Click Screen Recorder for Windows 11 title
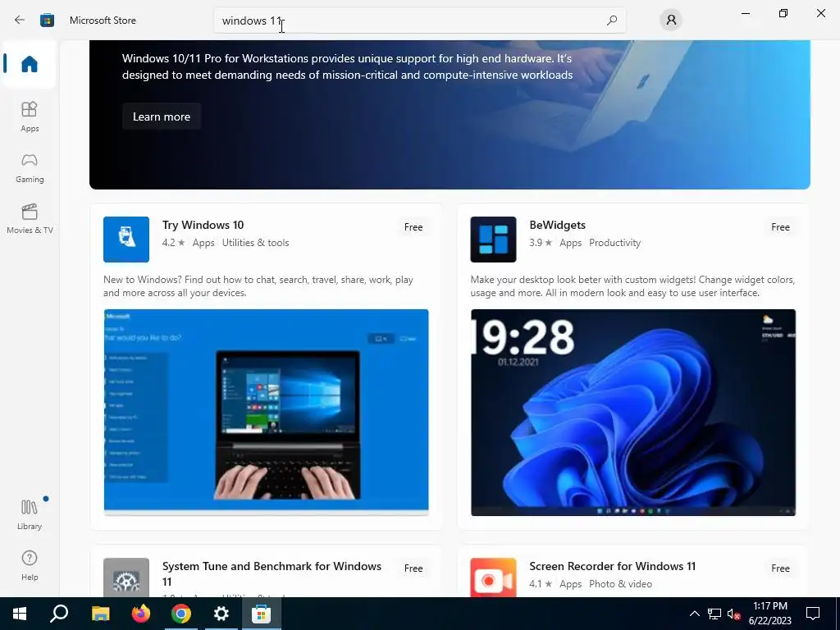The height and width of the screenshot is (630, 840). [x=612, y=566]
